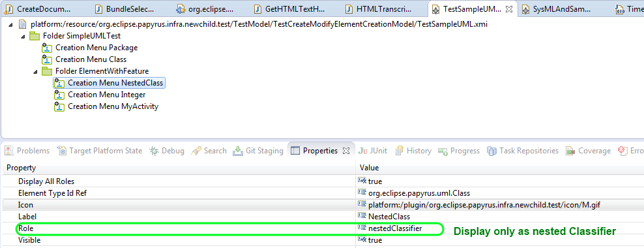Screen dimensions: 644x248
Task: Collapse Folder ElementWithFeature node
Action: click(x=35, y=72)
